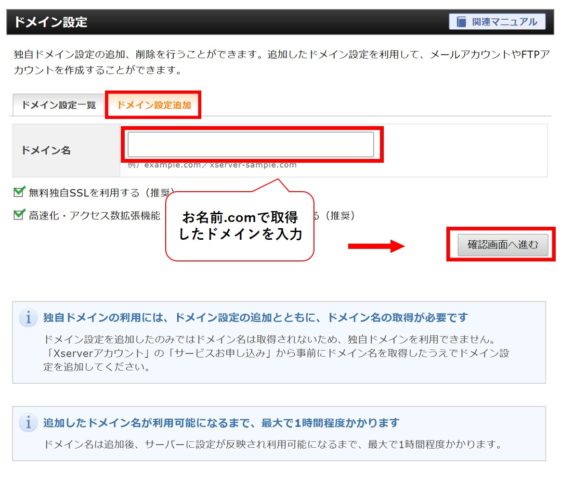The width and height of the screenshot is (561, 480).
Task: Click the 独自ドメインの利用には heading text
Action: point(255,317)
